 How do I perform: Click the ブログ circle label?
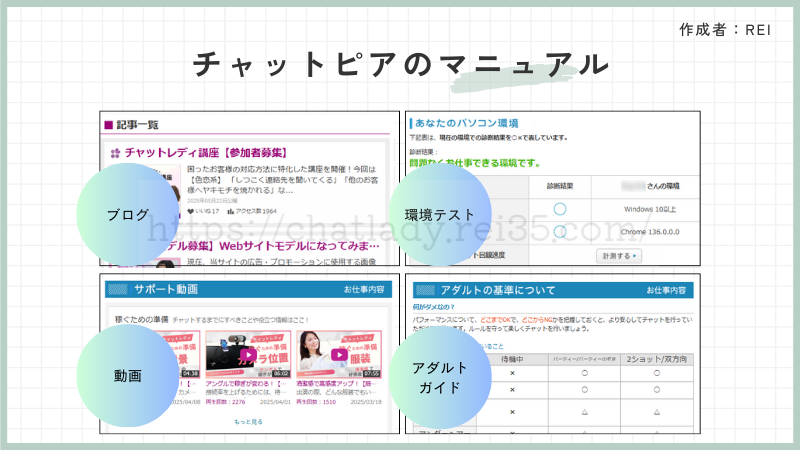point(128,215)
